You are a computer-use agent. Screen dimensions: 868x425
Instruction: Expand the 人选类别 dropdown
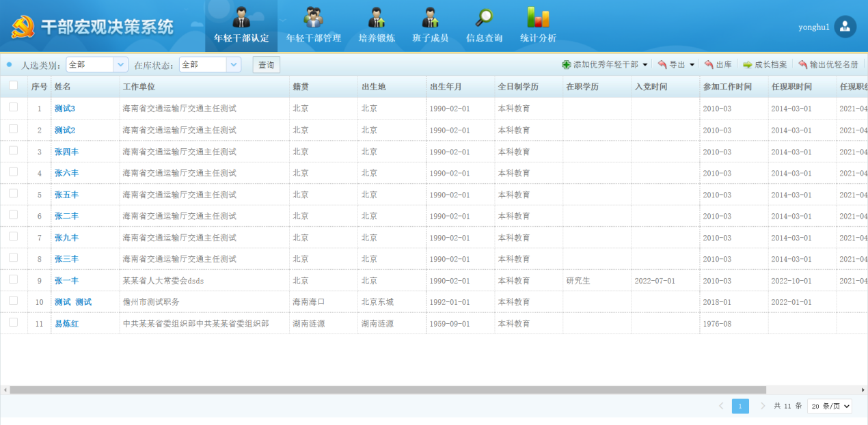pyautogui.click(x=120, y=64)
